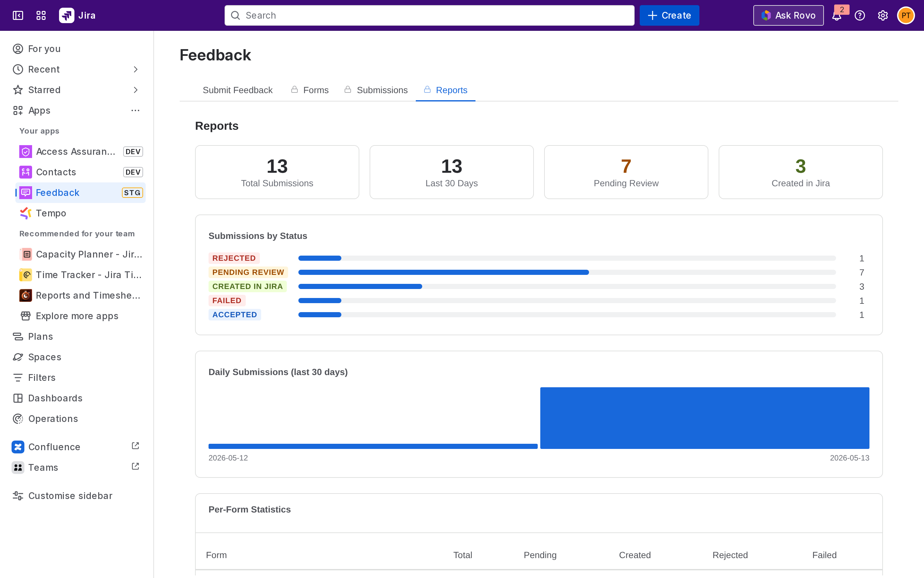The width and height of the screenshot is (924, 578).
Task: Open the help question mark icon
Action: click(x=860, y=15)
